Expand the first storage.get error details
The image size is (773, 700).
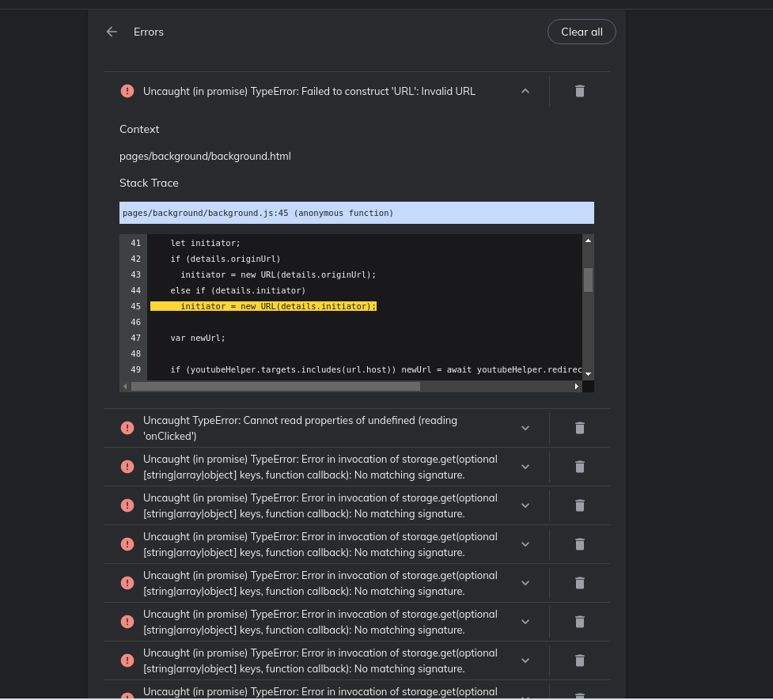coord(525,467)
